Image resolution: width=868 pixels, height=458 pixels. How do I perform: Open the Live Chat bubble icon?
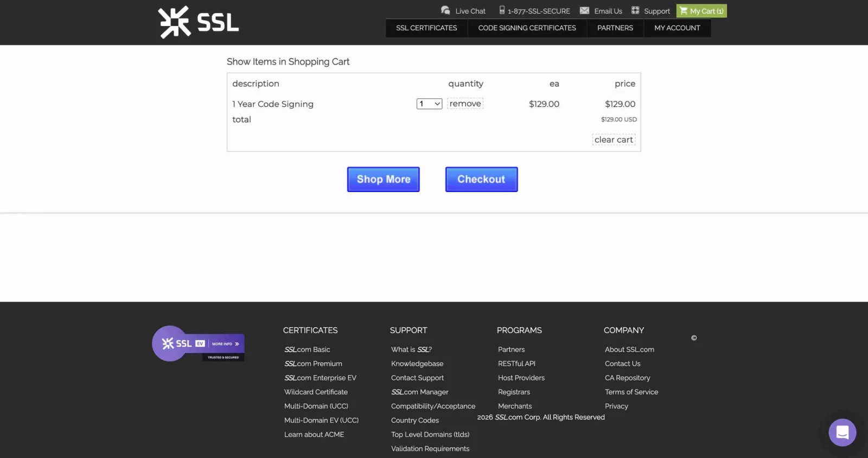coord(445,10)
